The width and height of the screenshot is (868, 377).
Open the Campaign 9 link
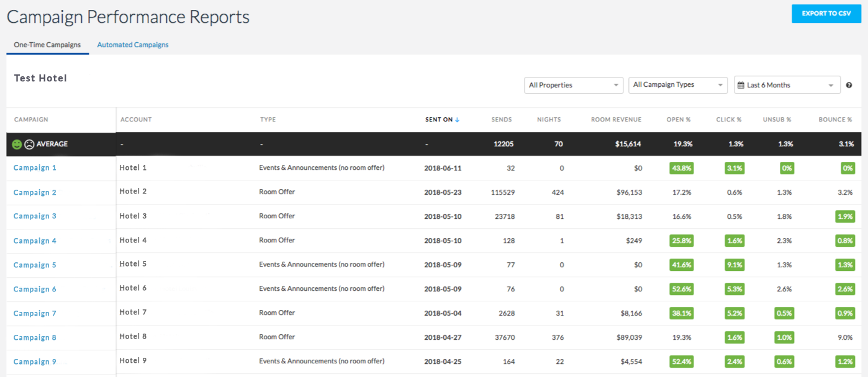tap(35, 361)
